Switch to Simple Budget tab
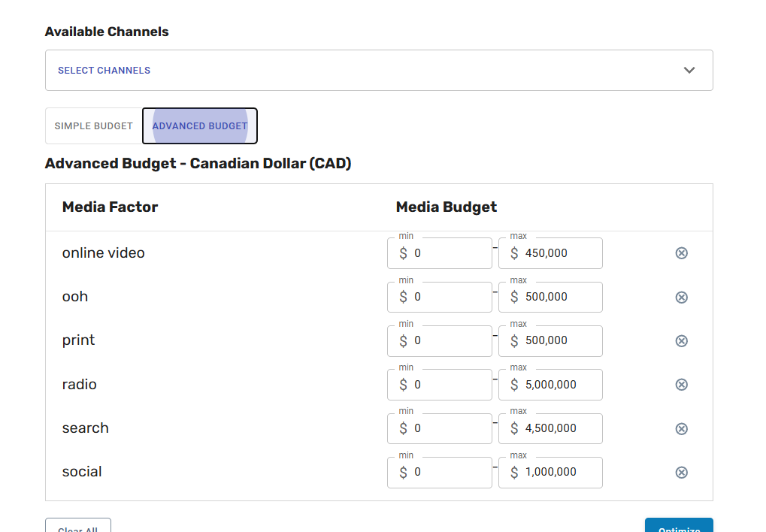Viewport: 766px width, 532px height. pyautogui.click(x=94, y=126)
